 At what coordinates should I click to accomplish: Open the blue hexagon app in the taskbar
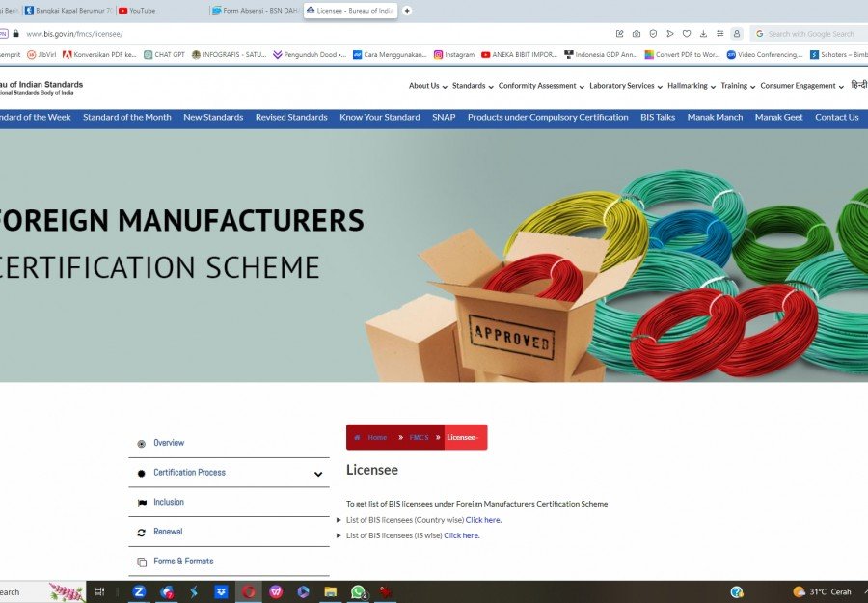tap(303, 592)
